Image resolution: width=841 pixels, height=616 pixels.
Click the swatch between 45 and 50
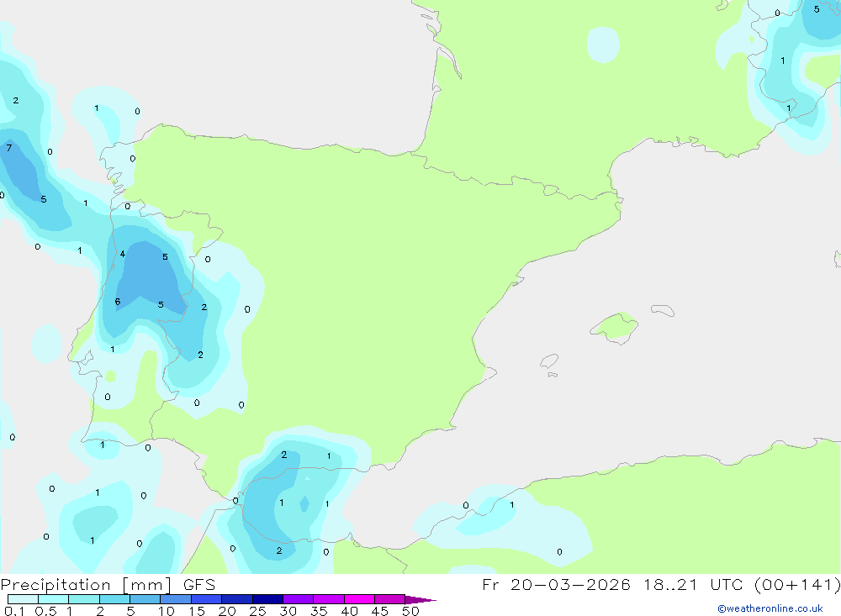pos(389,599)
